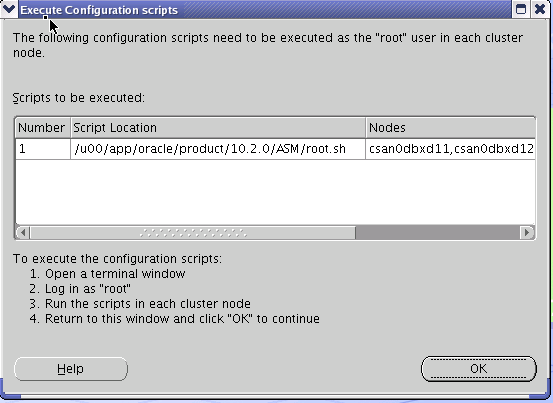This screenshot has height=403, width=553.
Task: Select the root.sh script path cell
Action: [x=218, y=149]
